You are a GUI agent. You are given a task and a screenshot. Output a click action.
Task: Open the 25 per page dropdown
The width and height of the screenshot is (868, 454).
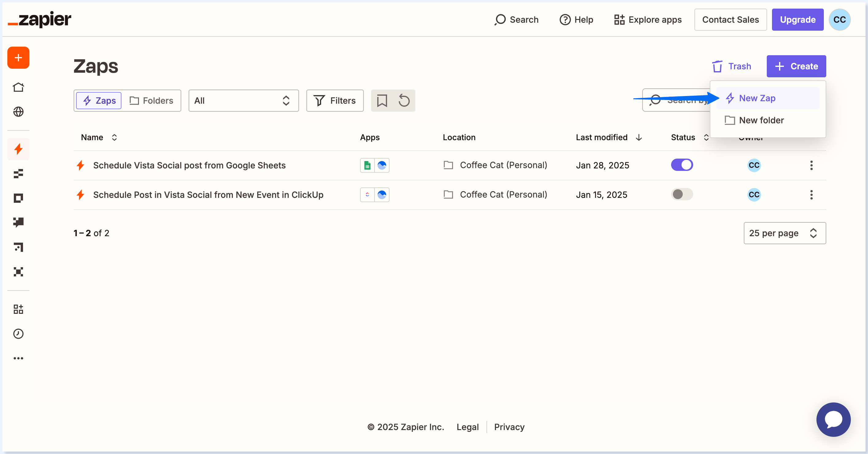(785, 233)
